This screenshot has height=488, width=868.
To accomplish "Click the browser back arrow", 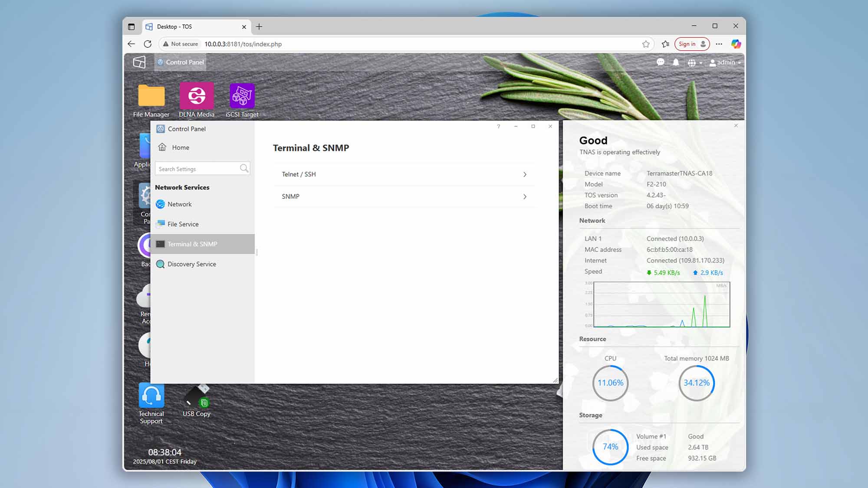I will tap(131, 44).
